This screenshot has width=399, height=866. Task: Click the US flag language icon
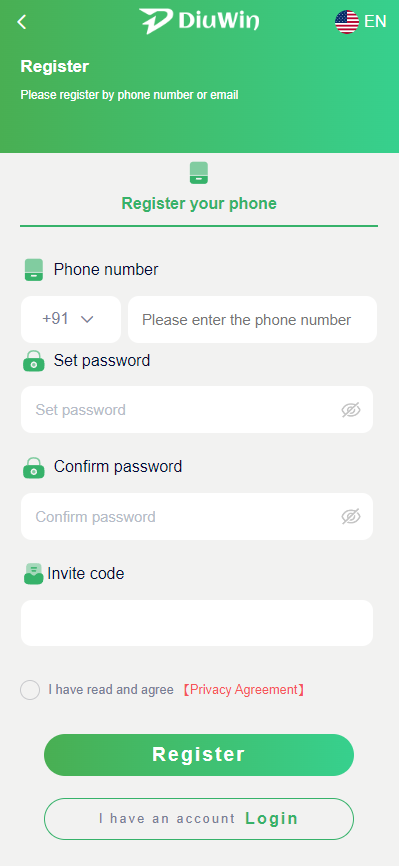pyautogui.click(x=346, y=22)
